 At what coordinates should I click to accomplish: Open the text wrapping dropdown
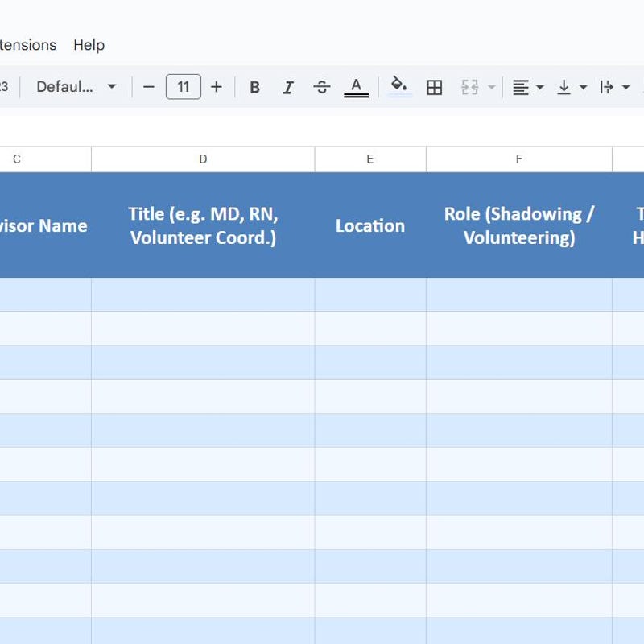[615, 87]
